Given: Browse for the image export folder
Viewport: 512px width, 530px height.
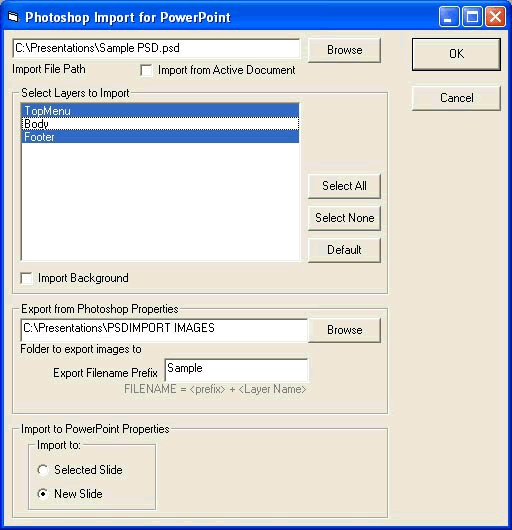Looking at the screenshot, I should 344,330.
